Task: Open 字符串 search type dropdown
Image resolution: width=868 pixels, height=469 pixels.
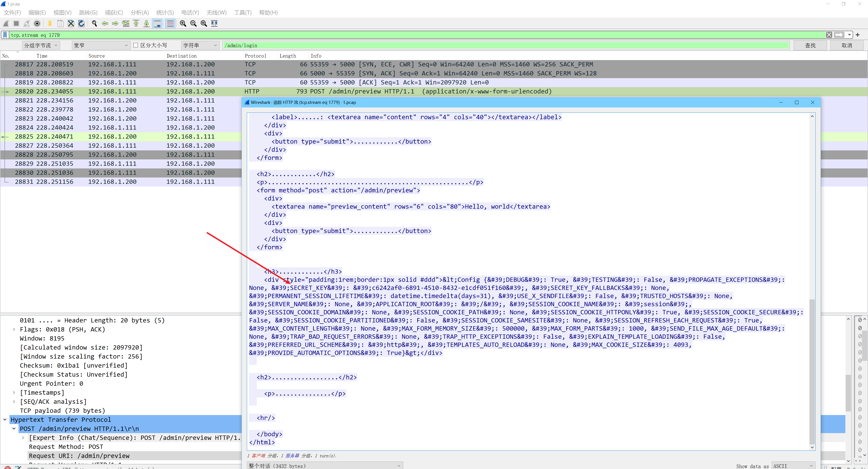Action: pos(200,45)
